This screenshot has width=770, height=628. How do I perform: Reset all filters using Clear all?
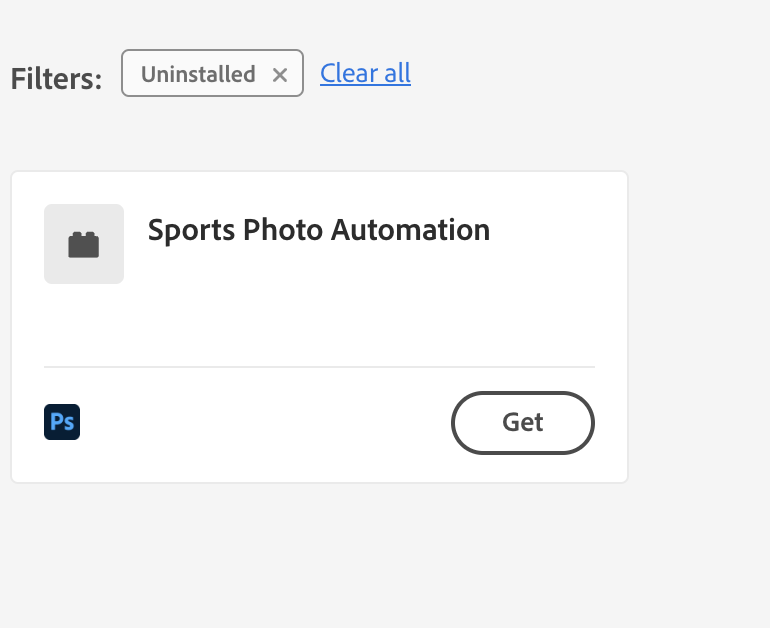[x=365, y=73]
